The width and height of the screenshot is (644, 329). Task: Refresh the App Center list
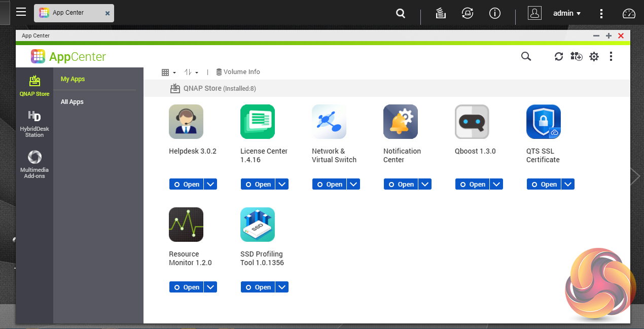559,56
